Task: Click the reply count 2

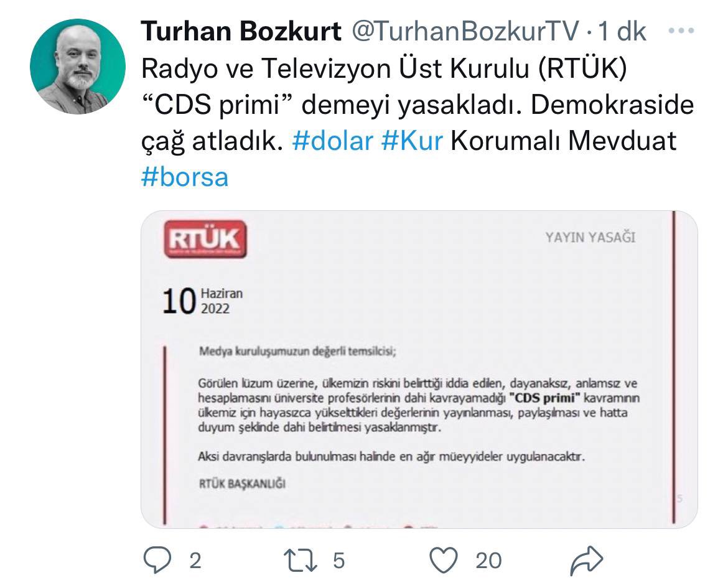Action: pyautogui.click(x=195, y=561)
